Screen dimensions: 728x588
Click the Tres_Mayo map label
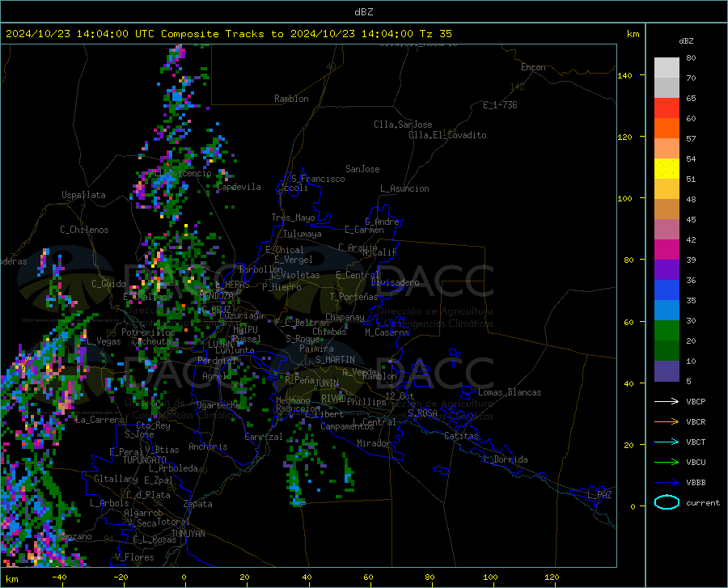click(x=293, y=218)
